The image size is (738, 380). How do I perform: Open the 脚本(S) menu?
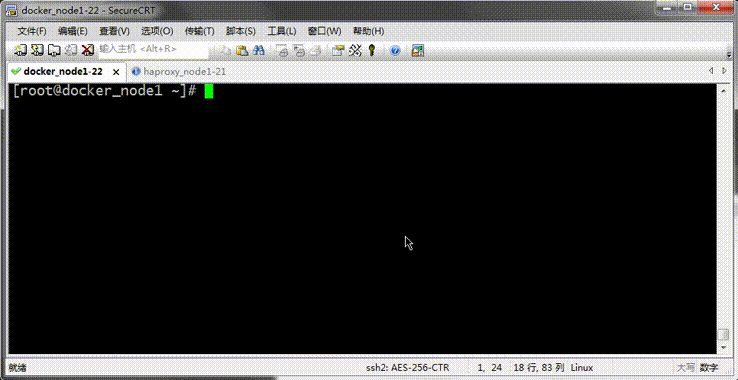[x=241, y=32]
